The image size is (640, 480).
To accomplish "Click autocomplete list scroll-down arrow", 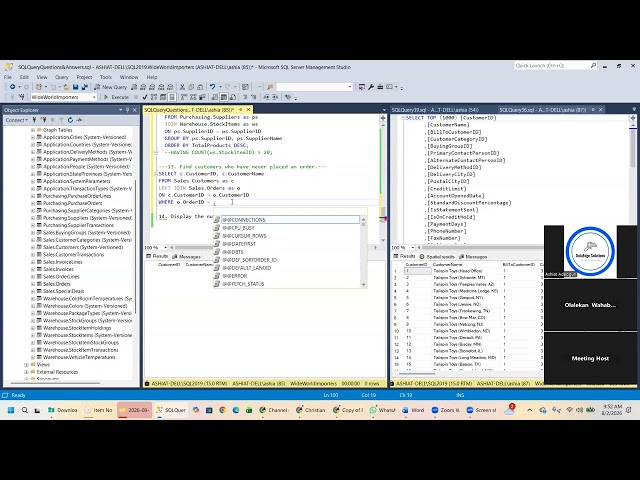I will pyautogui.click(x=363, y=284).
